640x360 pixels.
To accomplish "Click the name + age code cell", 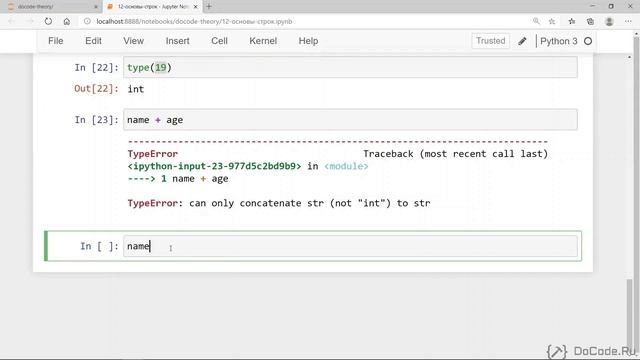I will (x=350, y=120).
